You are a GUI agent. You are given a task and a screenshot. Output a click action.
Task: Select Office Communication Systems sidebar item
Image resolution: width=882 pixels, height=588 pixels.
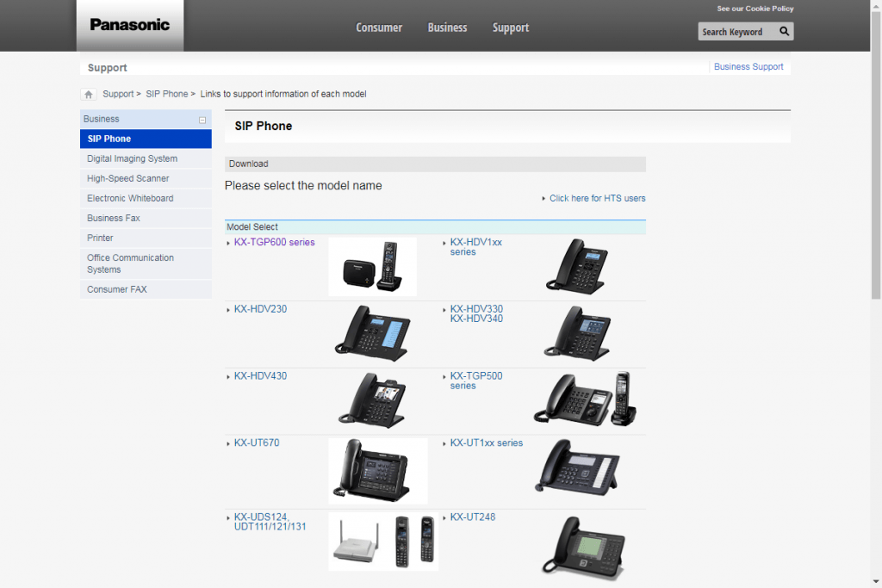146,263
